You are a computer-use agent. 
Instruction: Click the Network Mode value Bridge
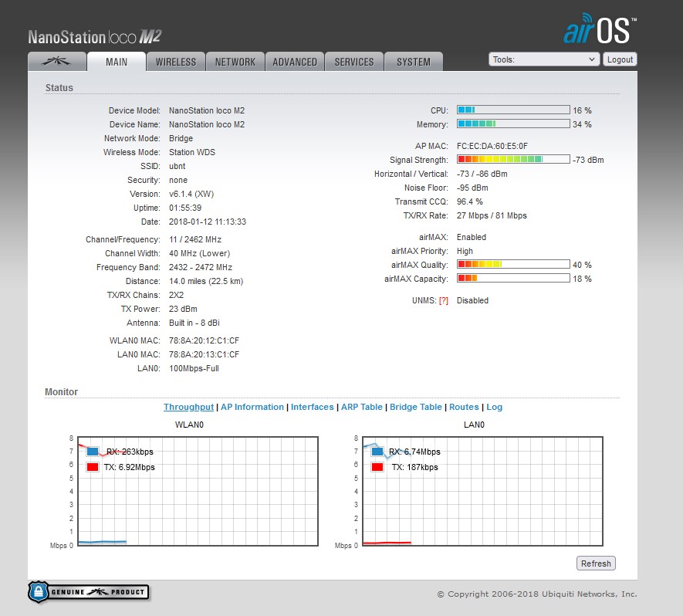point(181,138)
